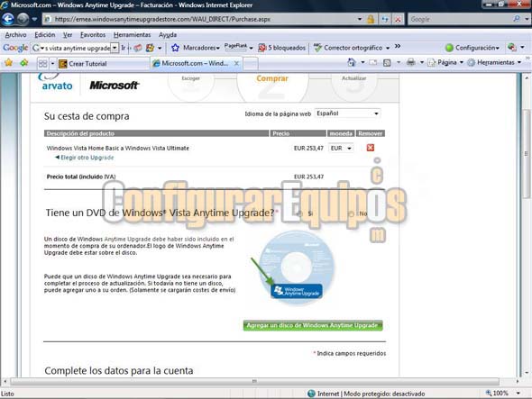Open the Archivo menu

(x=15, y=34)
